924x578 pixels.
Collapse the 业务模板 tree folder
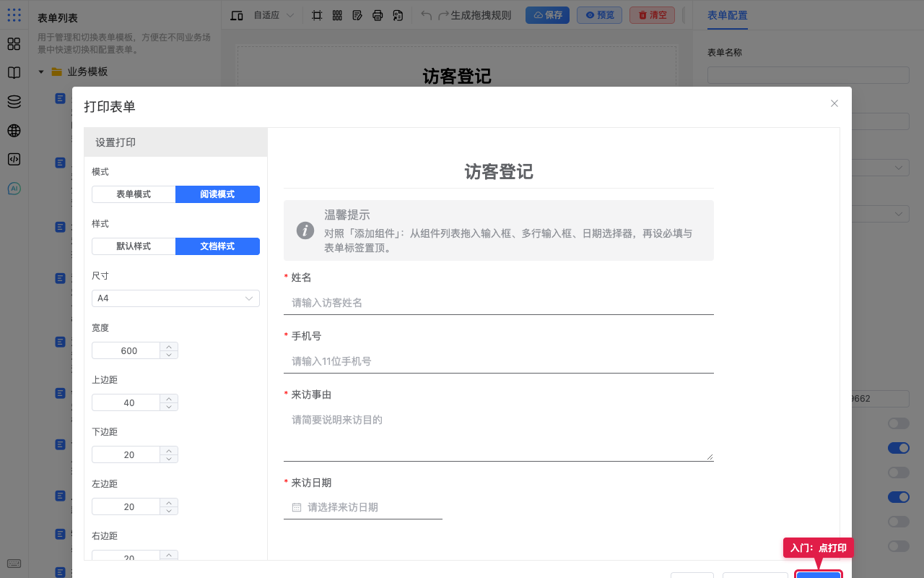41,72
